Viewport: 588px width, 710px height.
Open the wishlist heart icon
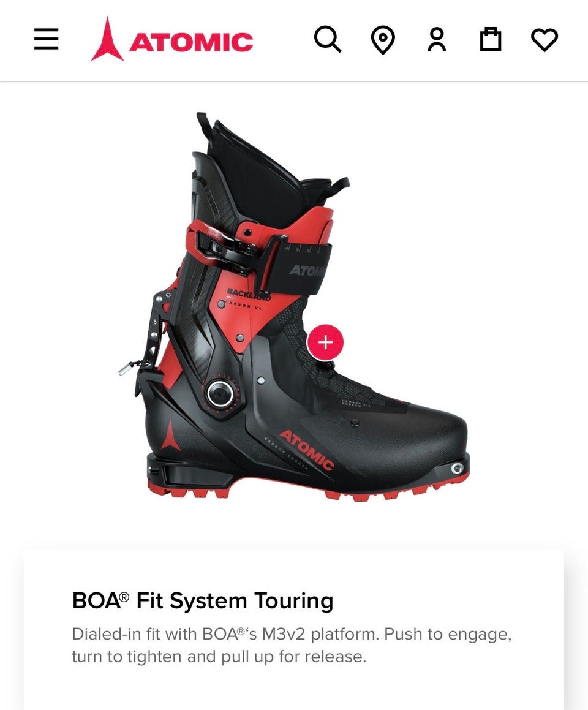(544, 40)
